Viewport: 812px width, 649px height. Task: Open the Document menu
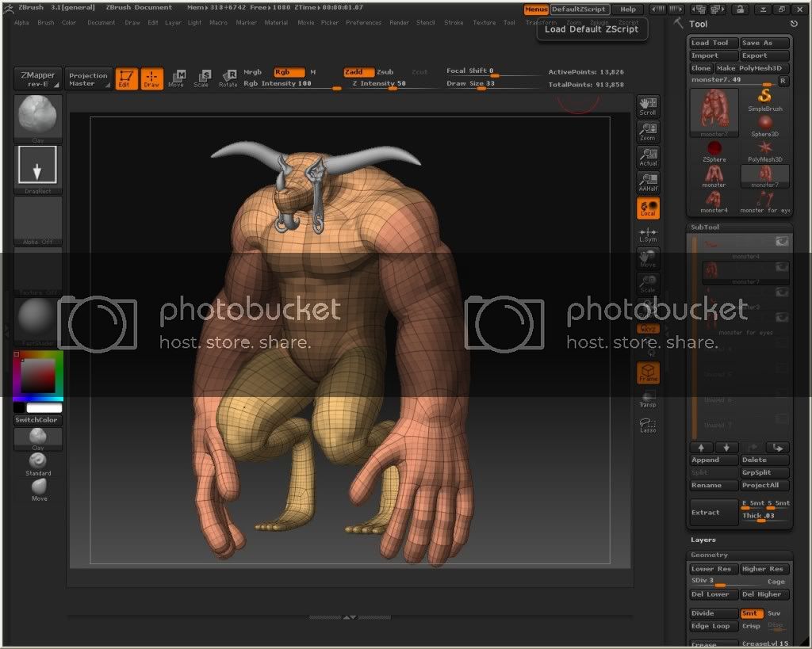[101, 23]
